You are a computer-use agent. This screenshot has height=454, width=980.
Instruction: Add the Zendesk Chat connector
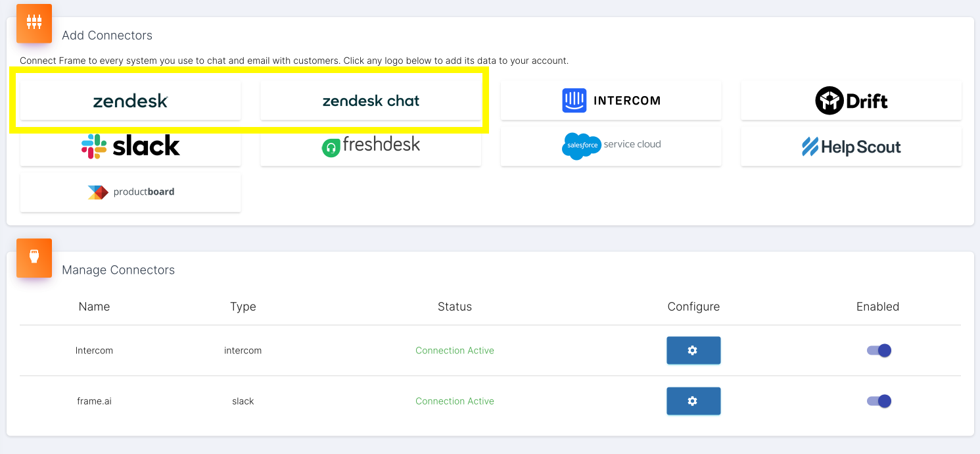pyautogui.click(x=371, y=101)
